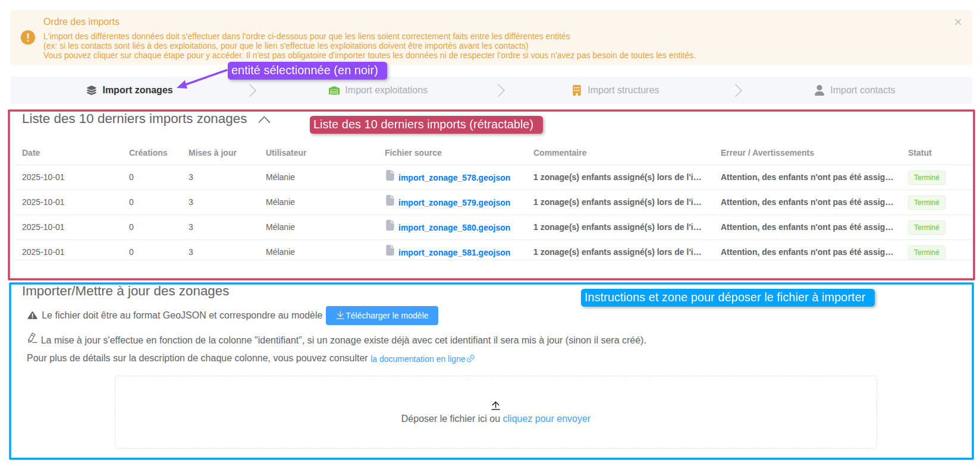Screen dimensions: 980x476
Task: Click the chevron after Import zonages step
Action: click(x=253, y=90)
